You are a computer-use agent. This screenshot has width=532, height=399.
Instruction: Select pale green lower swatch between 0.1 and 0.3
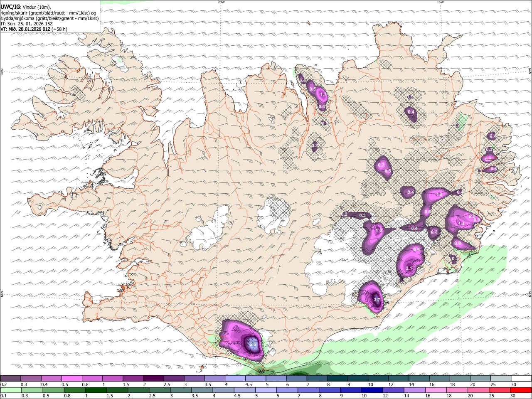11,390
